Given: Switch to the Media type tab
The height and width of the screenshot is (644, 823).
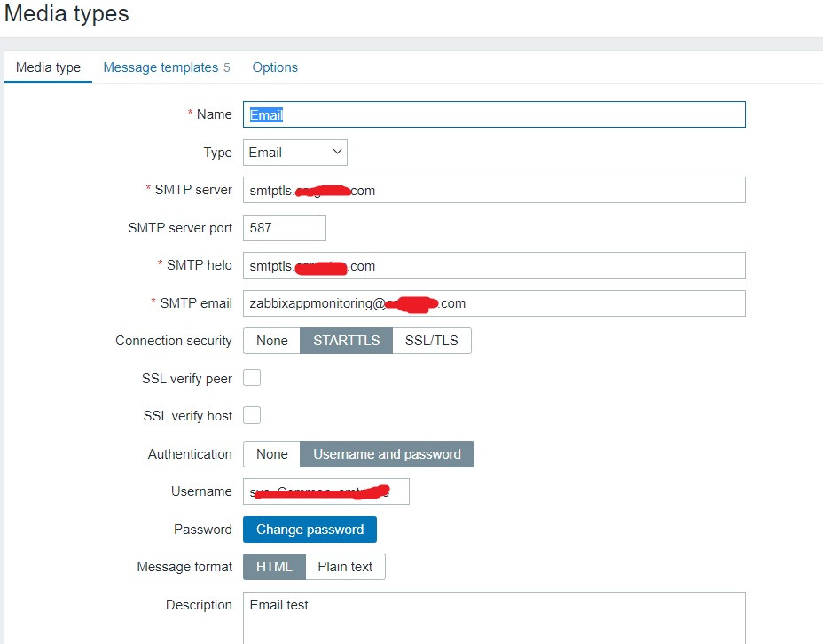Looking at the screenshot, I should point(48,67).
